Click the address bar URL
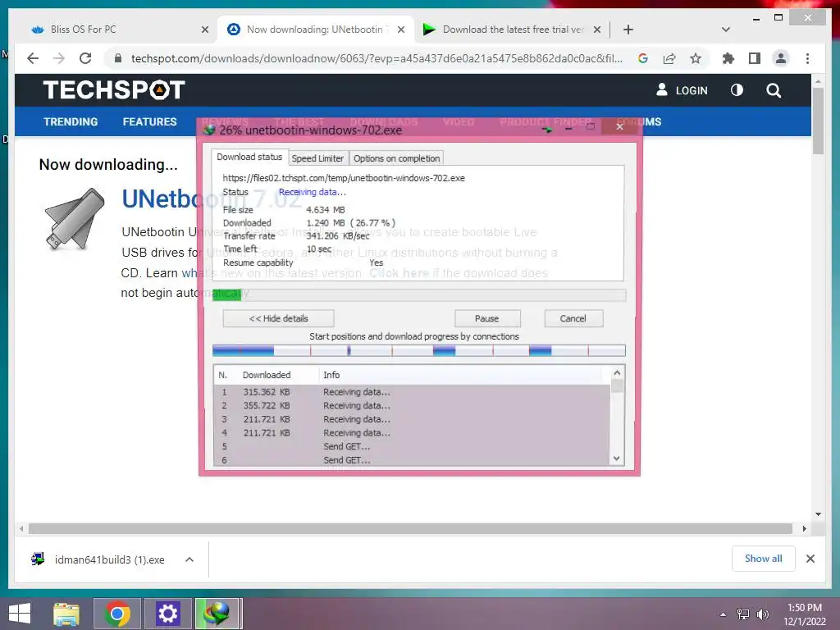 point(377,58)
